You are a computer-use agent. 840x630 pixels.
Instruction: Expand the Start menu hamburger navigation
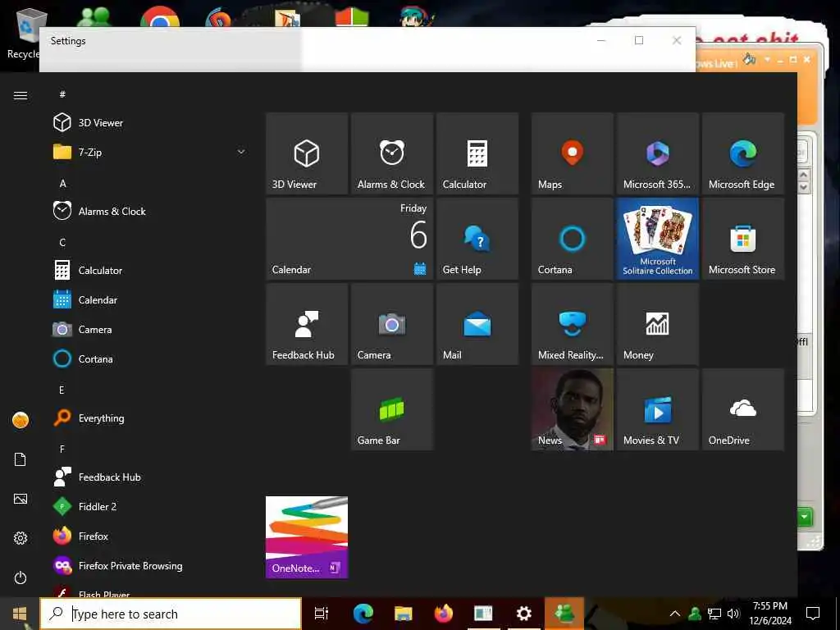[x=21, y=95]
